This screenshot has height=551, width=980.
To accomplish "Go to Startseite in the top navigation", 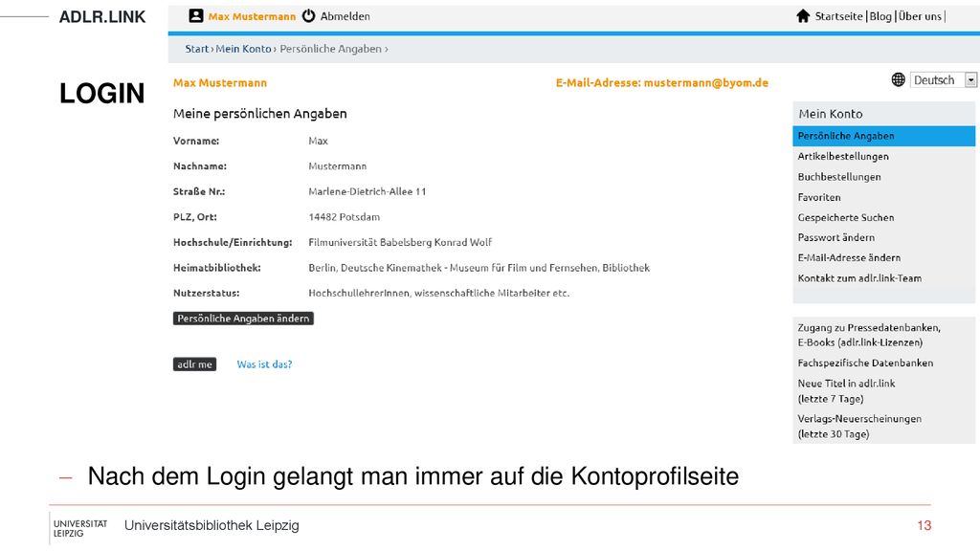I will click(x=838, y=17).
